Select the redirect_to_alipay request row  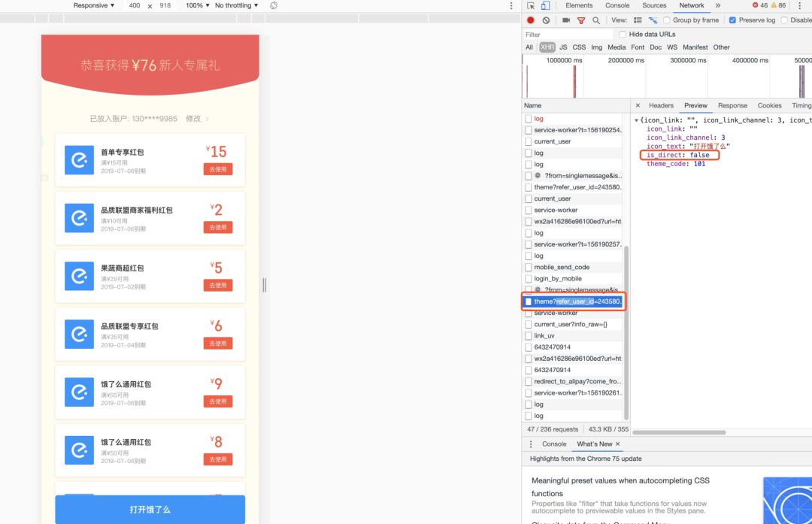click(574, 381)
